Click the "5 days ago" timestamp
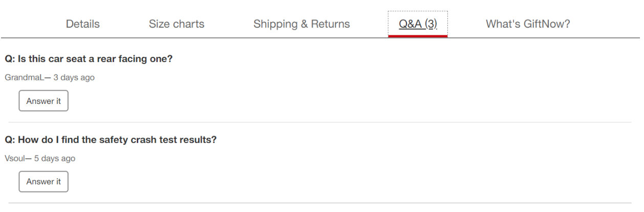The width and height of the screenshot is (644, 212). pyautogui.click(x=55, y=158)
